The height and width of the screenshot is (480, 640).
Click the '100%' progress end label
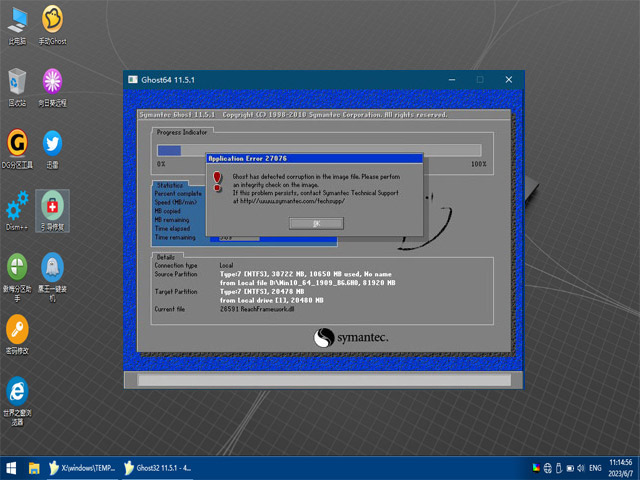[479, 164]
